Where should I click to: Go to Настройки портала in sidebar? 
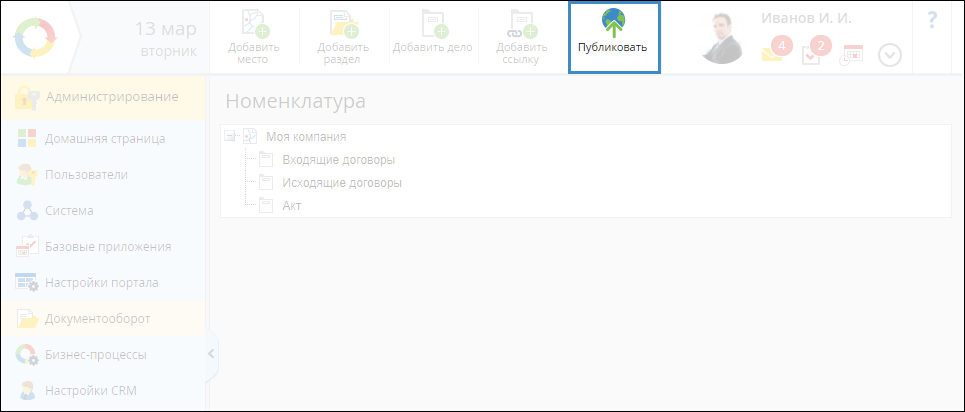click(101, 283)
